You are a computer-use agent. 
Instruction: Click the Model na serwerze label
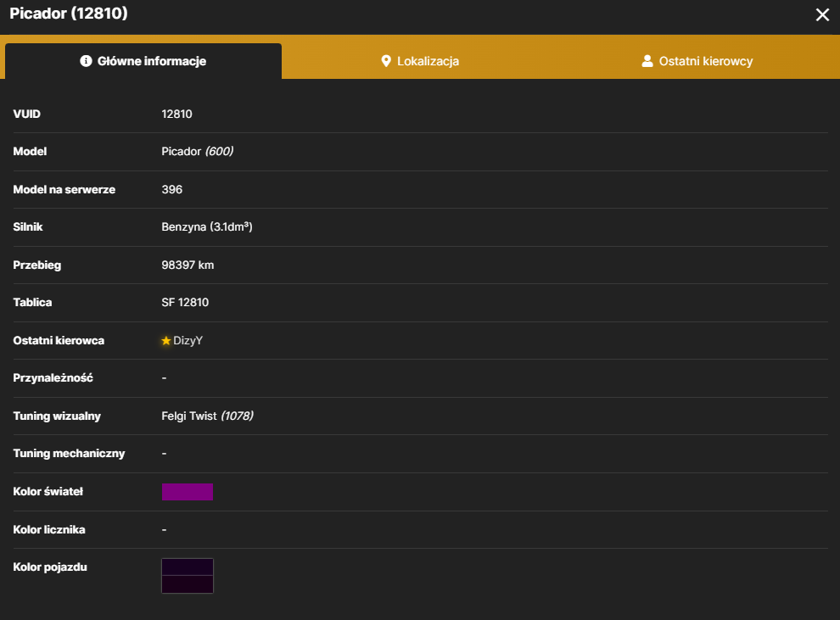[64, 189]
